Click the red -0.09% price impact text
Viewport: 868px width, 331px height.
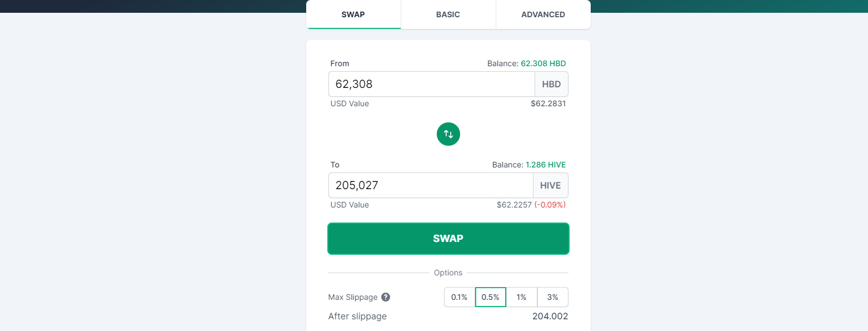[550, 205]
